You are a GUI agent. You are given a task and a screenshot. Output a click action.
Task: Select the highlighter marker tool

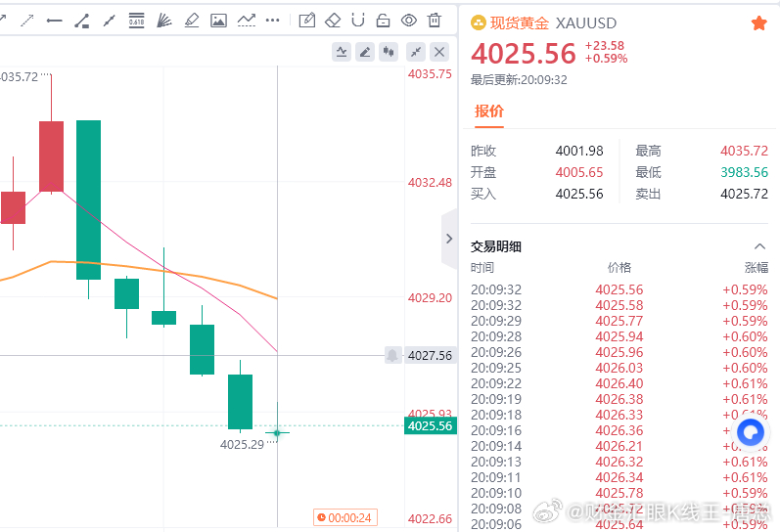coord(192,21)
